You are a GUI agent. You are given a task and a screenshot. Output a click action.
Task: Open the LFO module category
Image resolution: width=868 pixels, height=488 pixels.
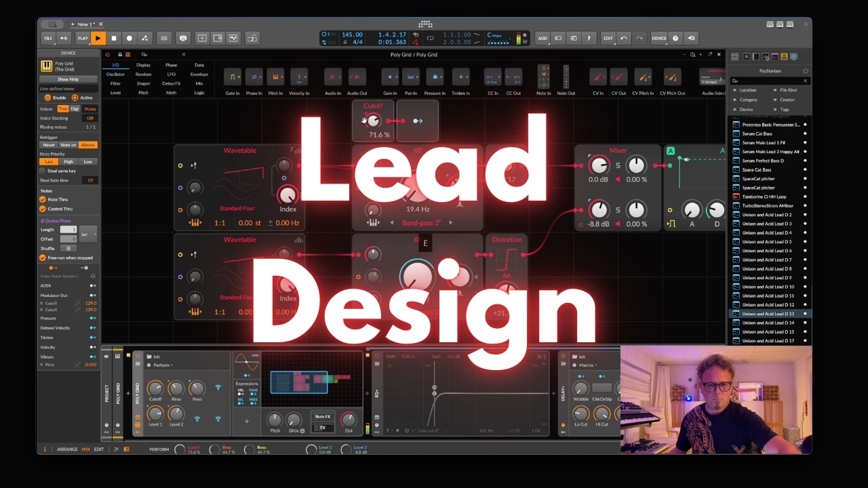coord(171,75)
